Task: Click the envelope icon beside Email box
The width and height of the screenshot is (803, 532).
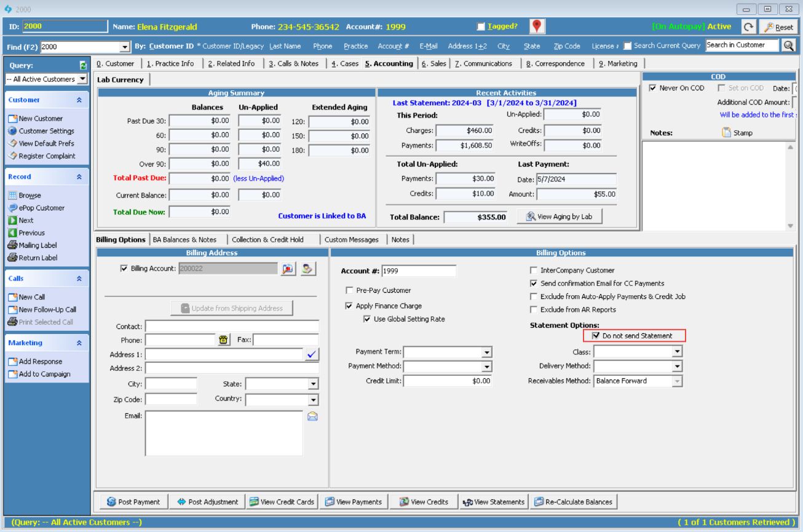Action: point(312,416)
